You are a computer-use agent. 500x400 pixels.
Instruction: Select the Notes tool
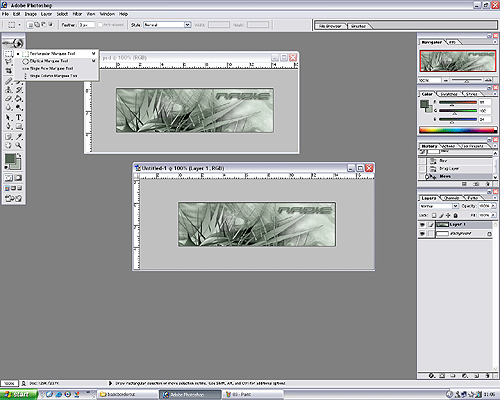coord(8,136)
